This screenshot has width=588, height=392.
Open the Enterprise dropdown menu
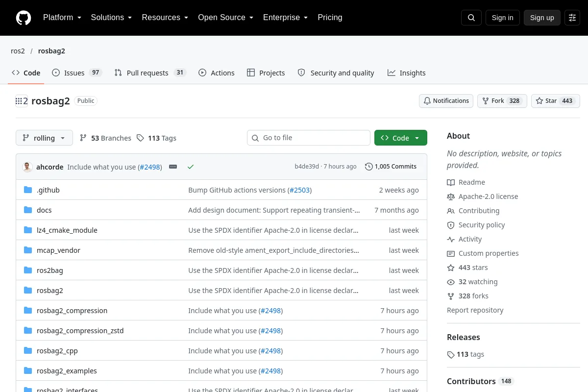coord(285,18)
